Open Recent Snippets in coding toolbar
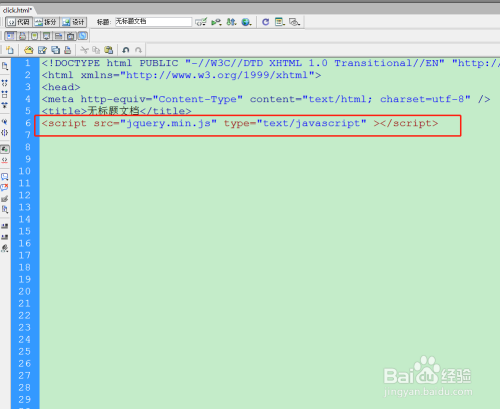Image resolution: width=500 pixels, height=409 pixels. tap(5, 210)
